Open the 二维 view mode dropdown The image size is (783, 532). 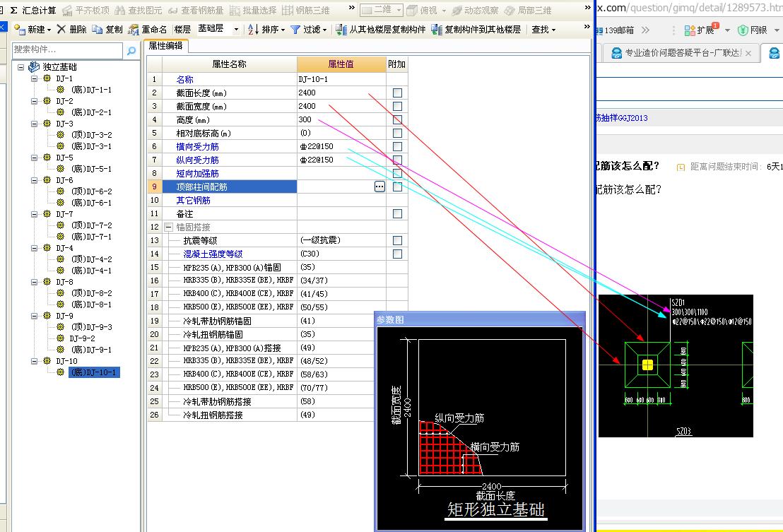coord(399,10)
